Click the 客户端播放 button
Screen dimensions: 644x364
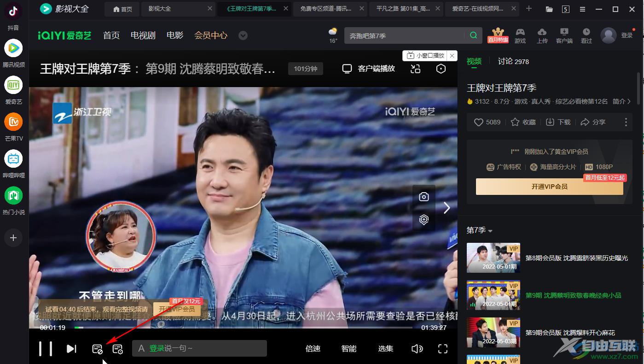pyautogui.click(x=369, y=69)
